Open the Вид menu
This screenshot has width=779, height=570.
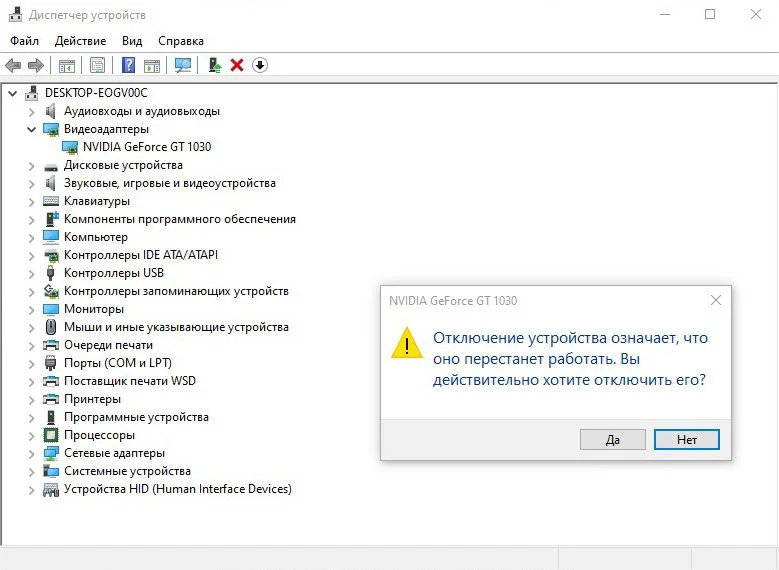[132, 41]
